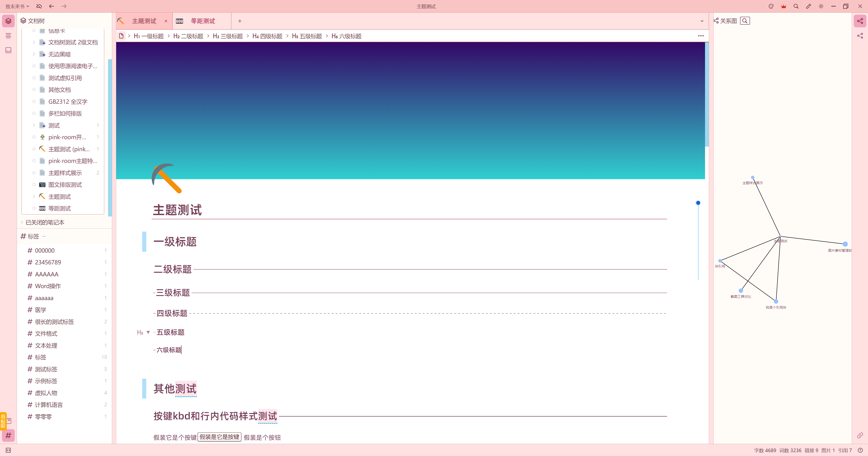Open the outline panel icon in left dock
Image resolution: width=868 pixels, height=456 pixels.
8,36
